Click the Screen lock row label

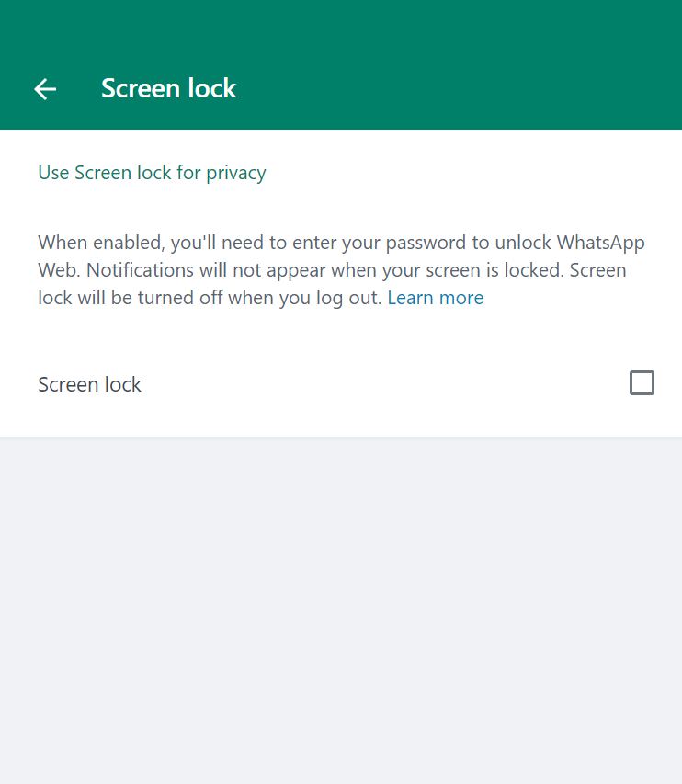pyautogui.click(x=89, y=384)
